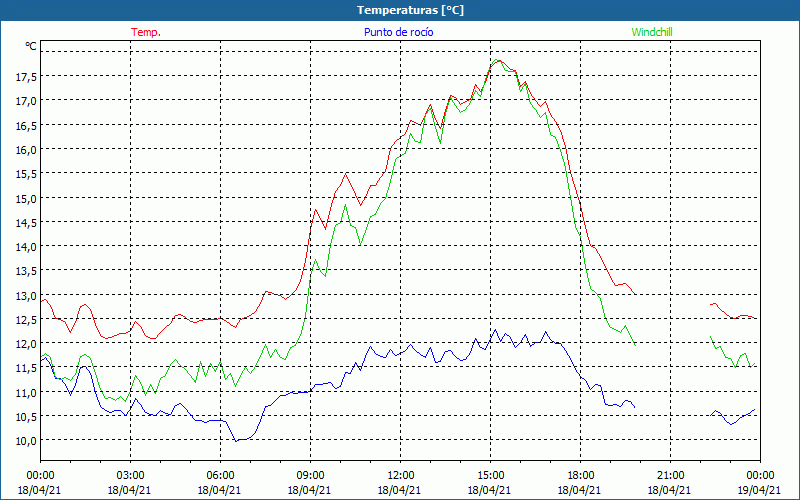The width and height of the screenshot is (800, 500).
Task: Select the green "Windchill" legend label
Action: pos(652,32)
